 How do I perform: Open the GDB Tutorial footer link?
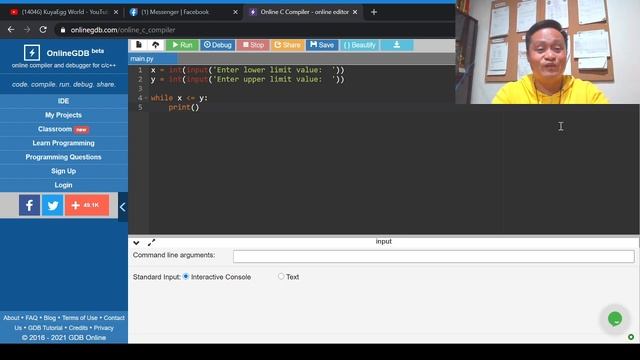[x=45, y=328]
